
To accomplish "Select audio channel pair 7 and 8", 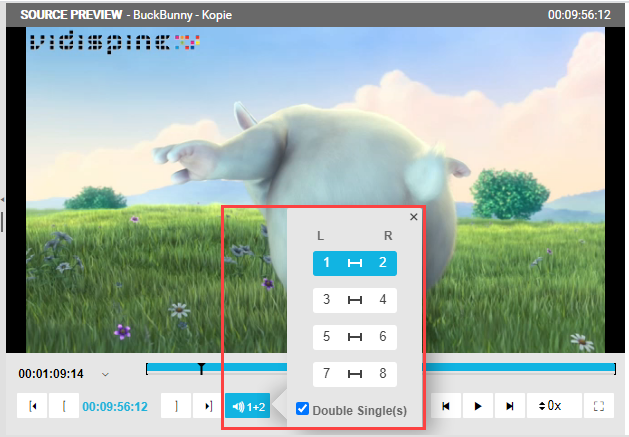I will coord(355,374).
